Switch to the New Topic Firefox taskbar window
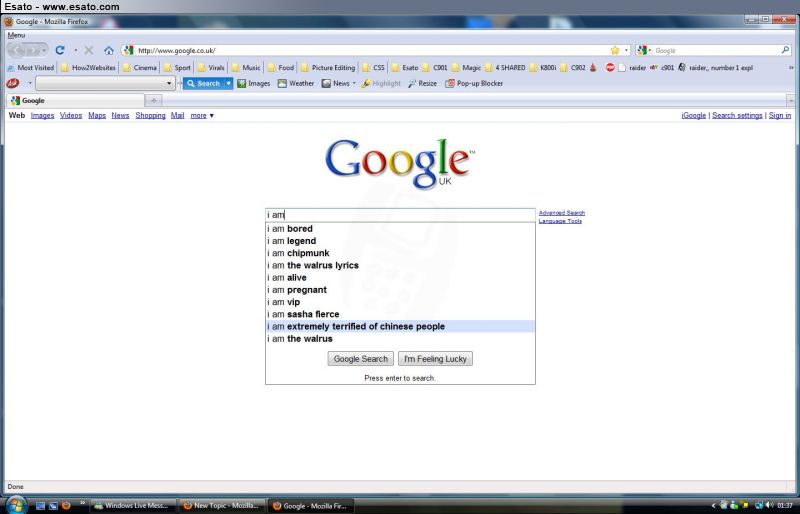The image size is (800, 514). pos(222,506)
